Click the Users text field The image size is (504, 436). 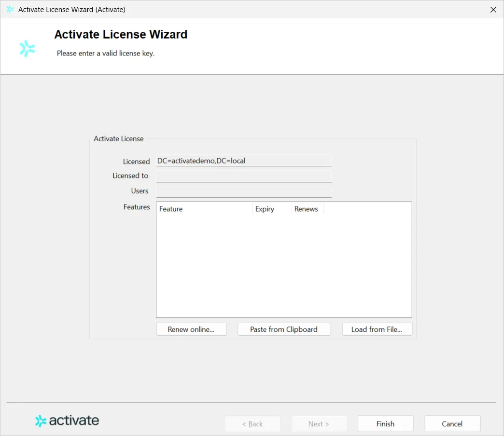244,191
